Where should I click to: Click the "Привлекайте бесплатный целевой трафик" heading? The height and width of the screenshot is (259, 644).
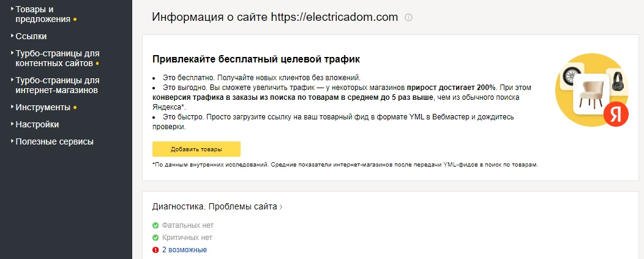click(x=256, y=59)
